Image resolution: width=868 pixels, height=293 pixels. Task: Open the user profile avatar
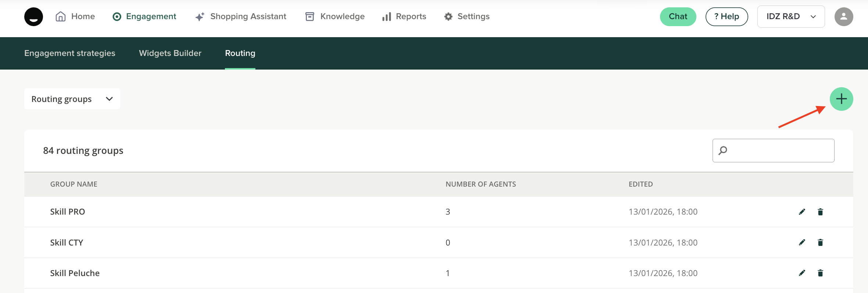[843, 17]
